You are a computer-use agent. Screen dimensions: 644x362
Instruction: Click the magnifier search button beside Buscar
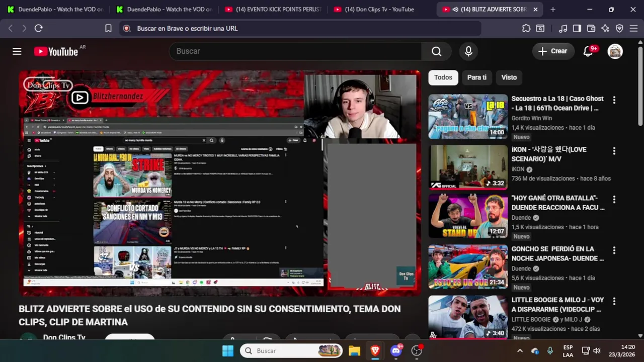[436, 51]
